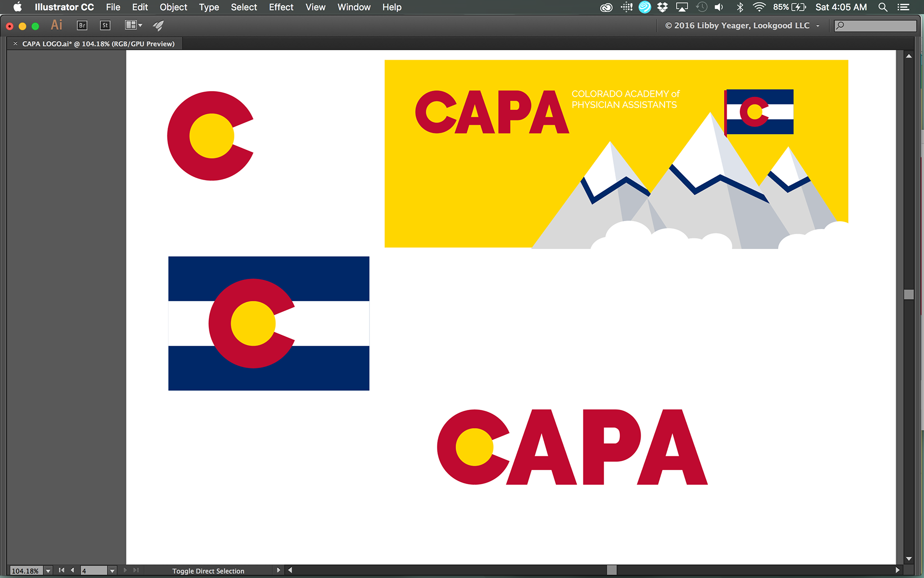
Task: Open Adobe Bridge via Br icon
Action: coord(82,26)
